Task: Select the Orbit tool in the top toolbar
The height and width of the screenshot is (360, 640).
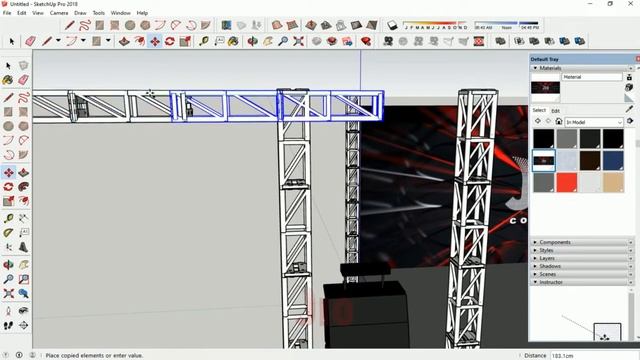Action: click(x=253, y=41)
